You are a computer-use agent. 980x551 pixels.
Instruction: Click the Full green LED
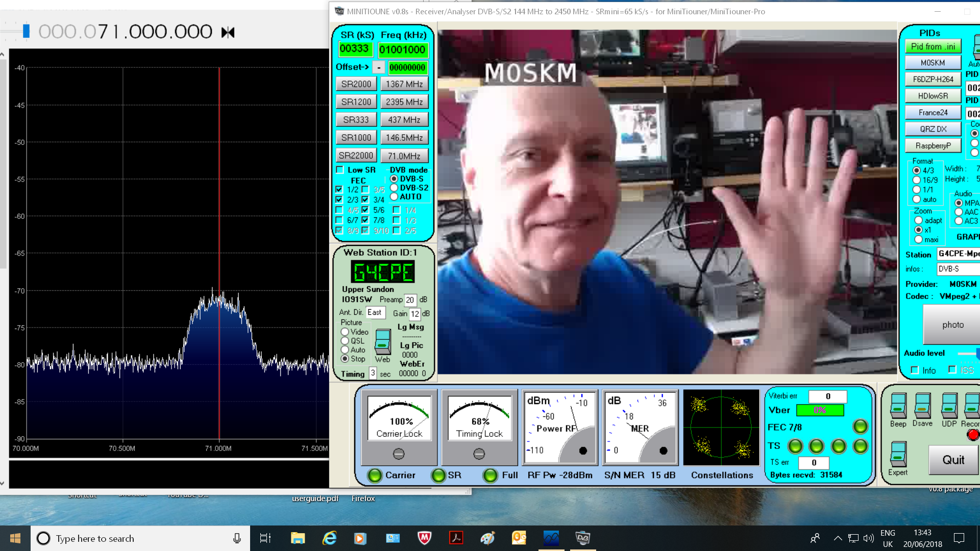point(490,475)
